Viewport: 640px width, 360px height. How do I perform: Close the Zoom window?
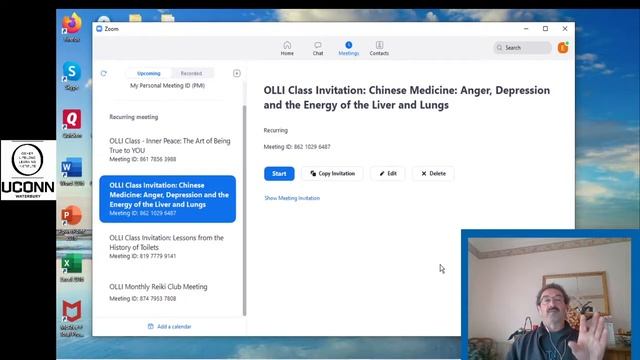pyautogui.click(x=565, y=29)
